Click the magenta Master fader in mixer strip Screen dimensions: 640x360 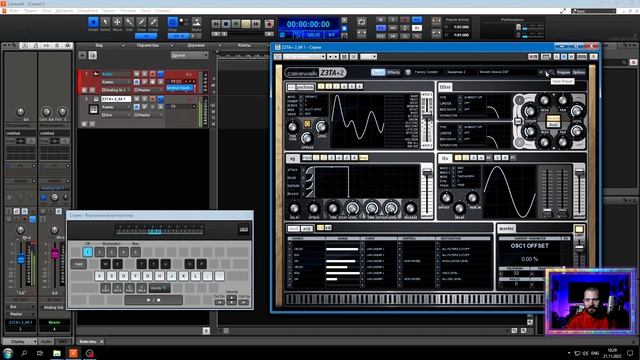pos(55,253)
